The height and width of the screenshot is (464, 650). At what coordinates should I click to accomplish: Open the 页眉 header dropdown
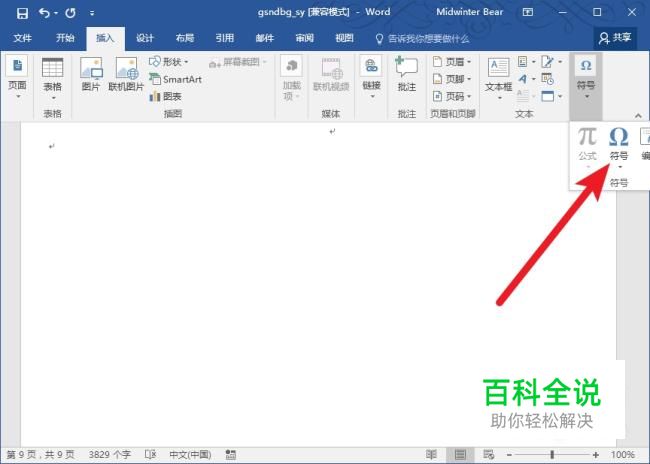[452, 62]
